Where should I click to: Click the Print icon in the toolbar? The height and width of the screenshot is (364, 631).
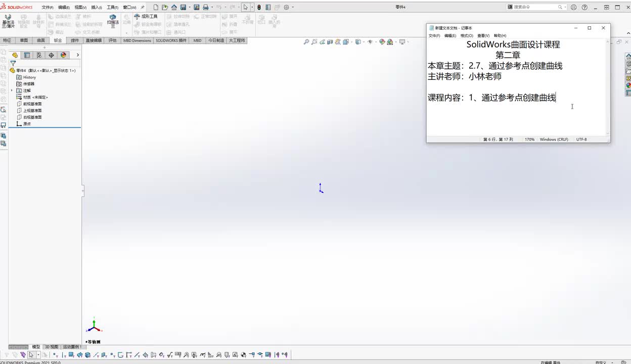coord(206,8)
